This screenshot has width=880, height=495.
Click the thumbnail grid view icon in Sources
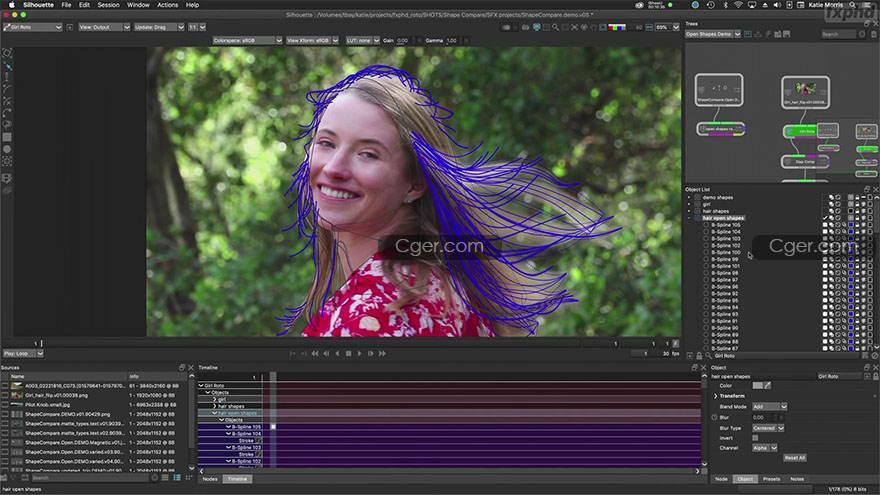pyautogui.click(x=189, y=478)
